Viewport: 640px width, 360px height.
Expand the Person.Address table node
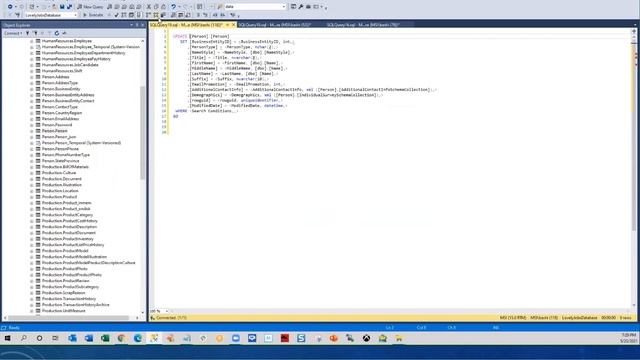32,77
